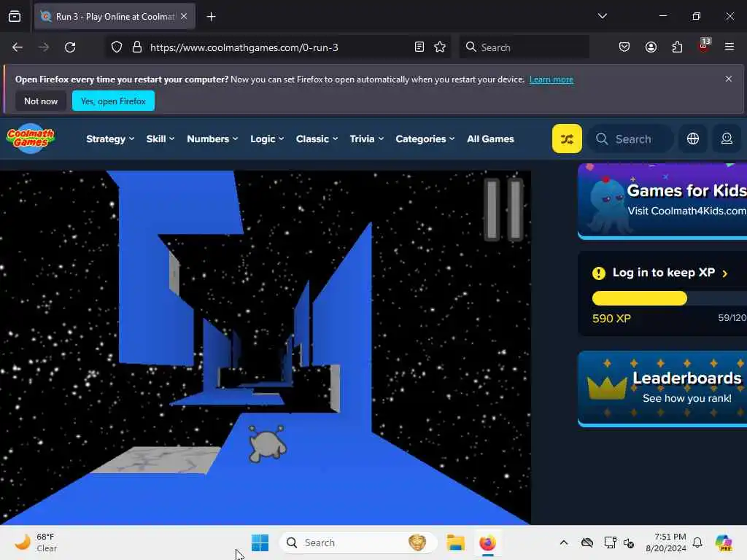List all tabs dropdown
The image size is (747, 560).
[602, 16]
